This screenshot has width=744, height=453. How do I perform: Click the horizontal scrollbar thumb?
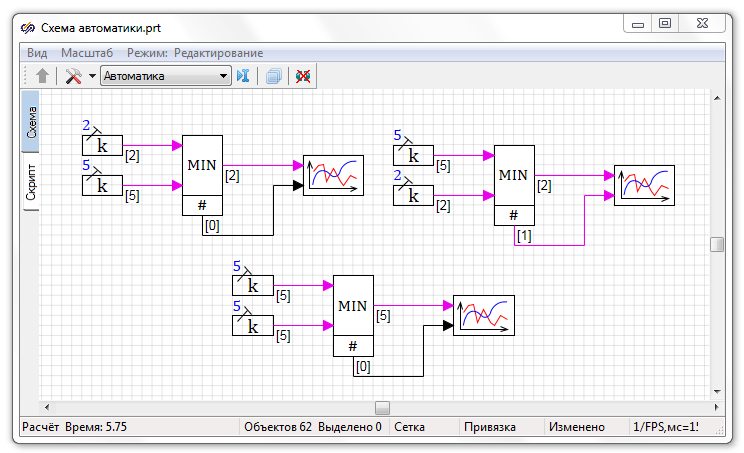[381, 407]
